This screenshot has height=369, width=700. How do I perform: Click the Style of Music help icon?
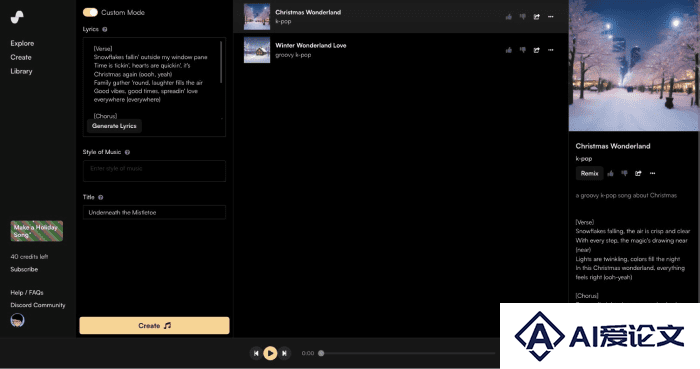pyautogui.click(x=127, y=152)
